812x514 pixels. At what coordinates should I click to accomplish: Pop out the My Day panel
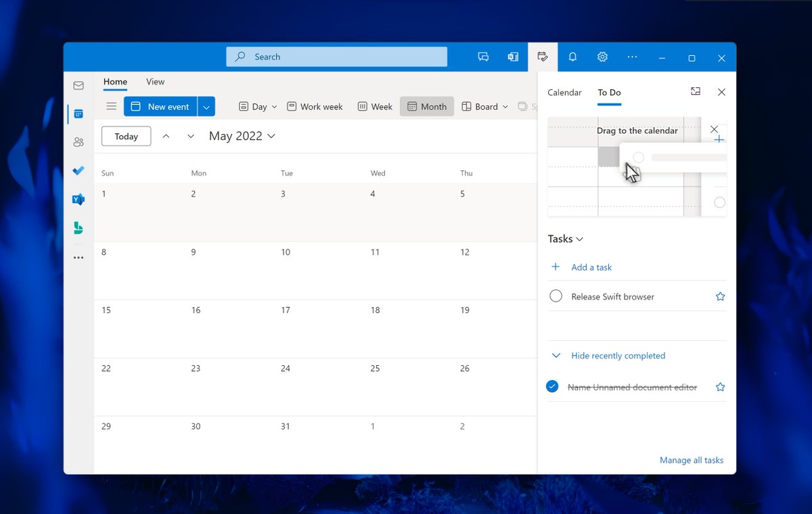pos(696,91)
